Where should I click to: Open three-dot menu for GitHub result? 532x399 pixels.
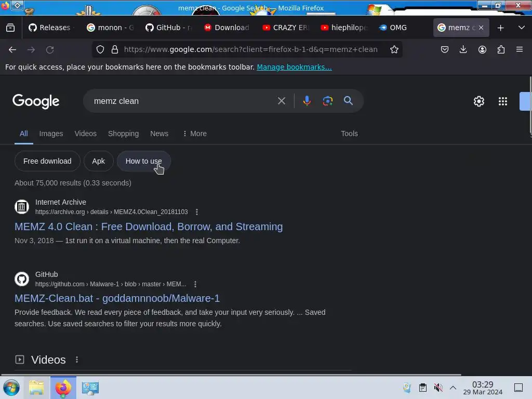tap(195, 284)
